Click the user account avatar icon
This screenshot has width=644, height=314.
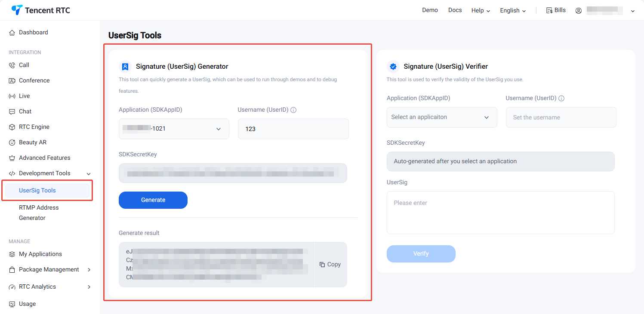point(579,10)
